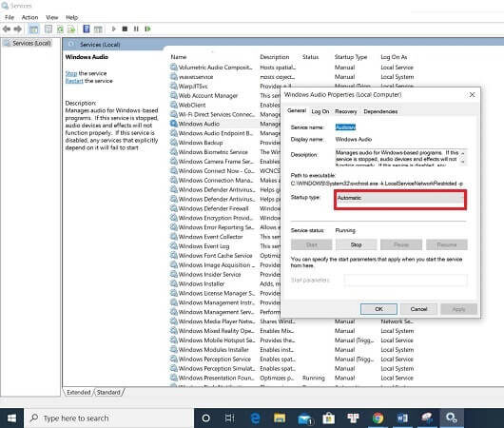Open the View menu
This screenshot has width=504, height=428.
tap(51, 17)
